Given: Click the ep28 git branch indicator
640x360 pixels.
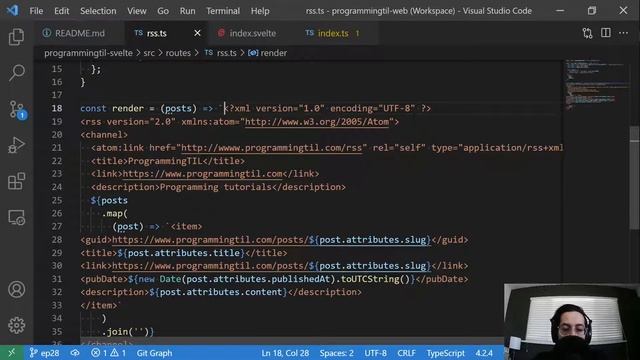Looking at the screenshot, I should (44, 353).
